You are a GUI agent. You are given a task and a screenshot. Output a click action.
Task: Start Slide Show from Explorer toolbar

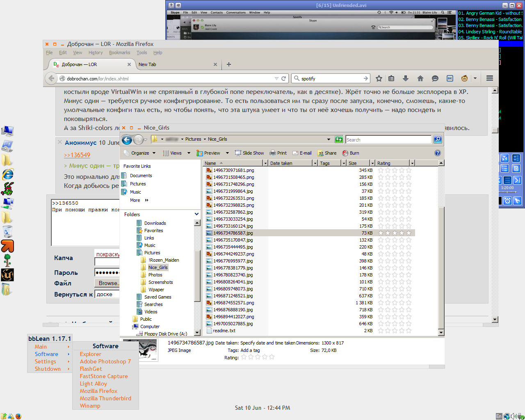249,153
